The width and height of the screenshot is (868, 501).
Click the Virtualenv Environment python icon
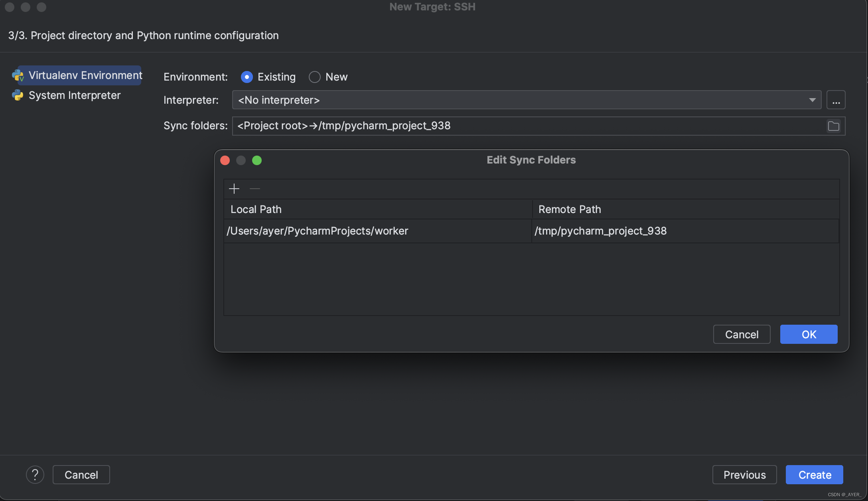pyautogui.click(x=18, y=75)
